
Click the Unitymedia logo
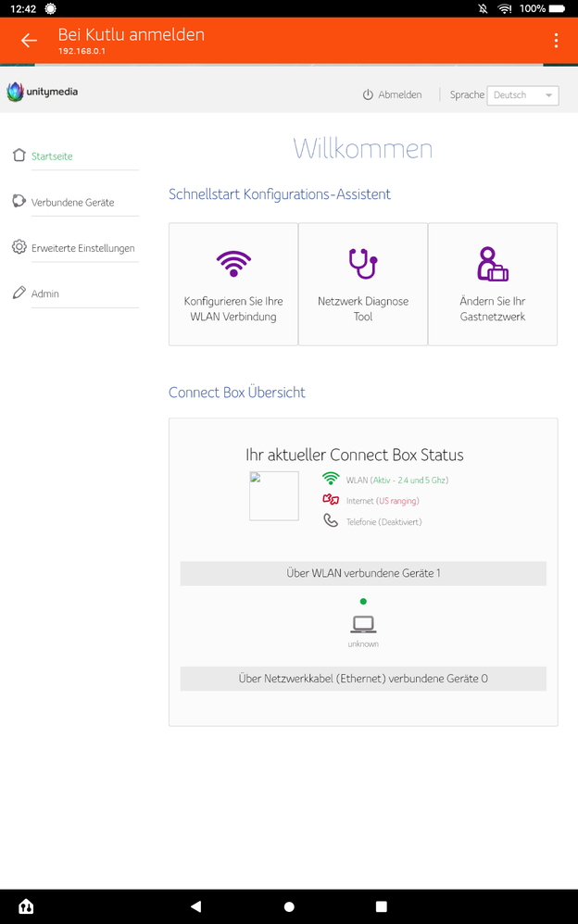[x=41, y=93]
